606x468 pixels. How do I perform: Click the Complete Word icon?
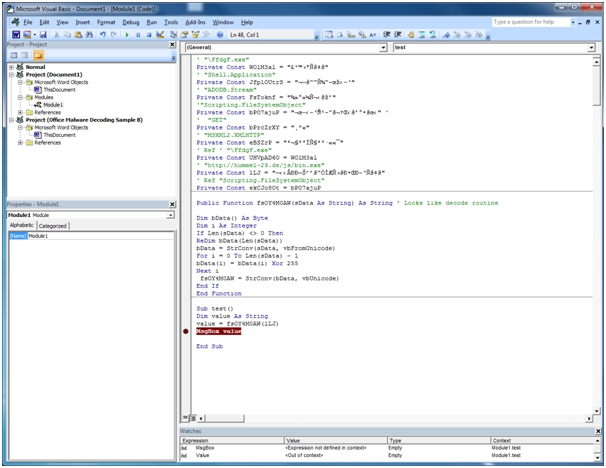click(x=373, y=35)
